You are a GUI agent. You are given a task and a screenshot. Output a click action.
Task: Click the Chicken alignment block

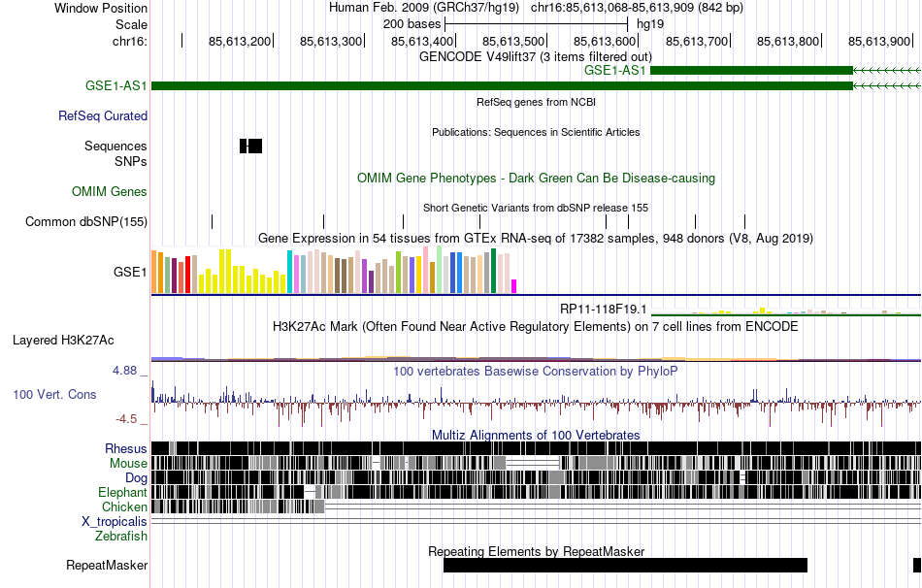click(x=238, y=506)
